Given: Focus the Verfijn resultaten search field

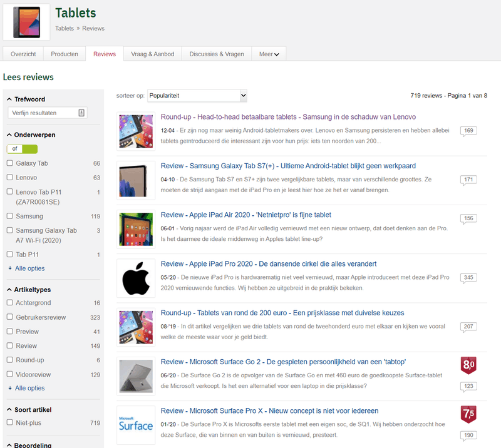Looking at the screenshot, I should coord(48,113).
